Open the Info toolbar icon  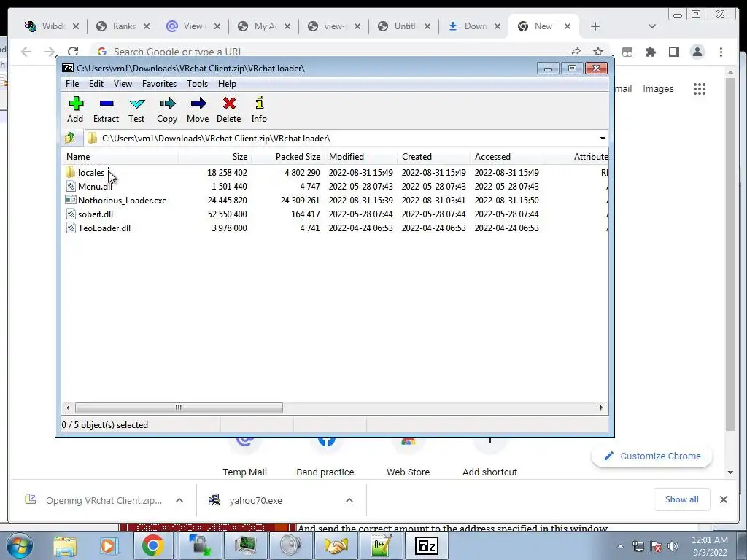[x=259, y=103]
